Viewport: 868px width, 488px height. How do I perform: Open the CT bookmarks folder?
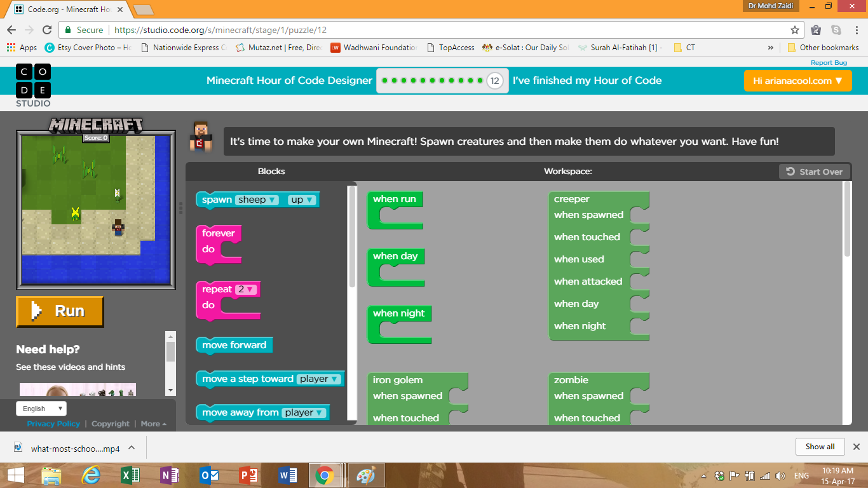[684, 48]
